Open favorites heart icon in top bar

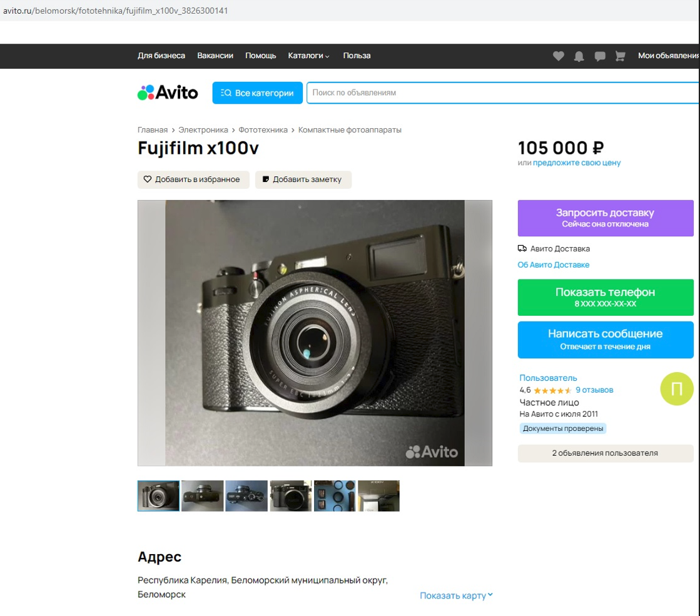click(x=558, y=56)
